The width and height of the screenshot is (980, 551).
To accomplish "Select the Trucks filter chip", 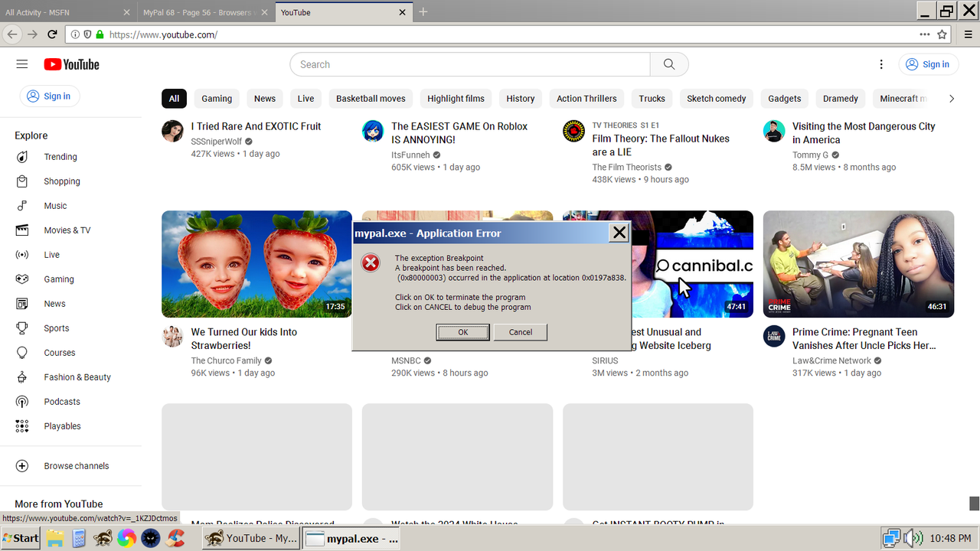I will click(x=652, y=99).
